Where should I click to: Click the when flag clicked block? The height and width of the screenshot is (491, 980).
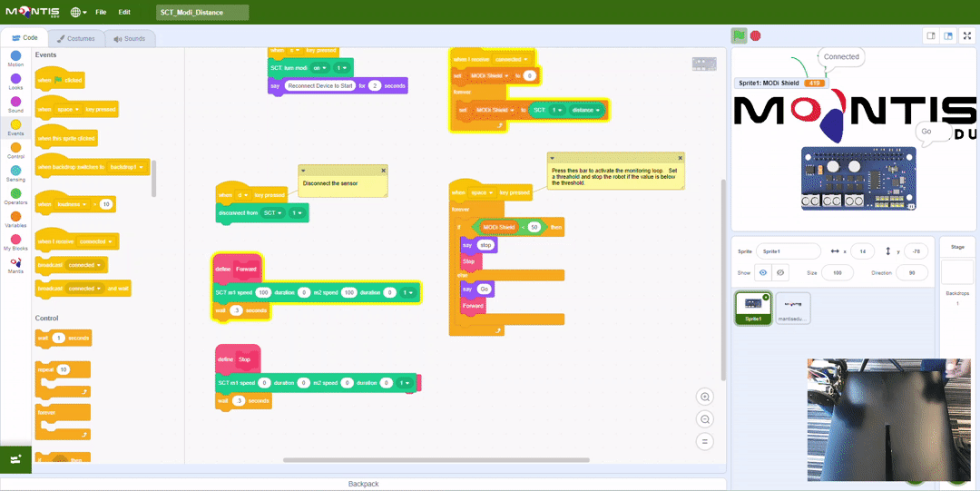59,80
